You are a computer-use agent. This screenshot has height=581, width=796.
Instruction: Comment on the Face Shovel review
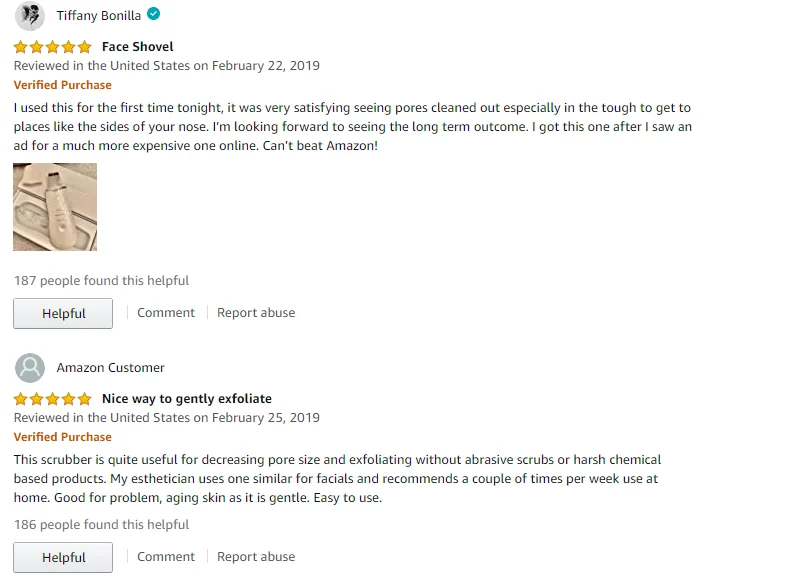click(x=166, y=313)
